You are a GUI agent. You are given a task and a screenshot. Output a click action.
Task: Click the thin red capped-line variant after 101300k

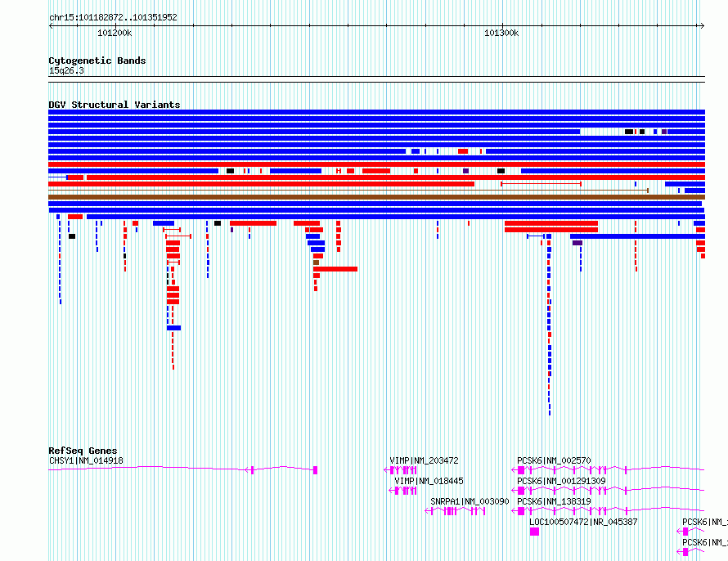(541, 184)
